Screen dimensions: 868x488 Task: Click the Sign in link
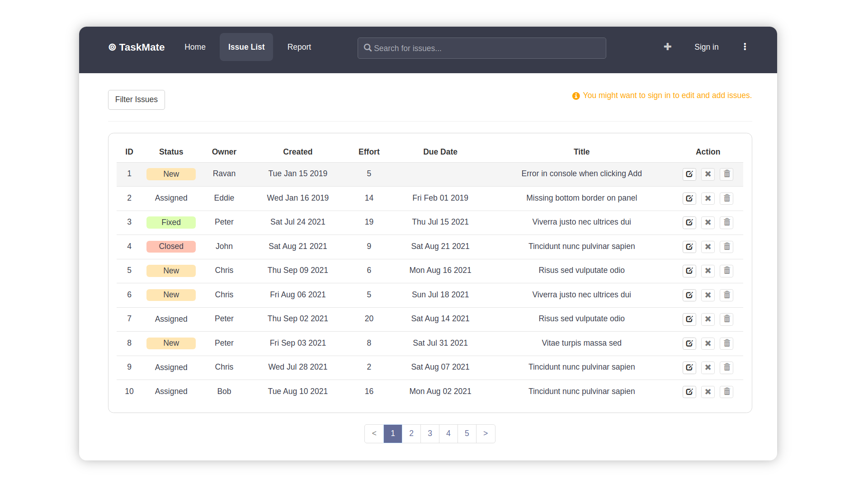click(x=706, y=47)
